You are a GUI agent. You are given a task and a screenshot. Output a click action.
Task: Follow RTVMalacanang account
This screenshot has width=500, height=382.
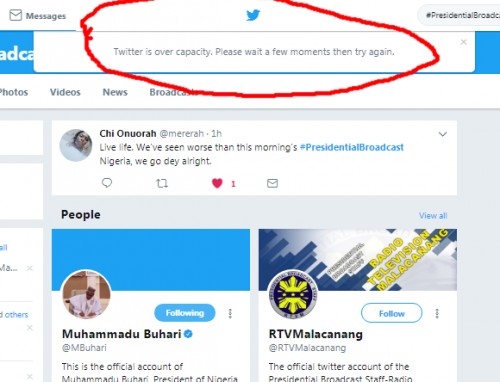[x=392, y=313]
